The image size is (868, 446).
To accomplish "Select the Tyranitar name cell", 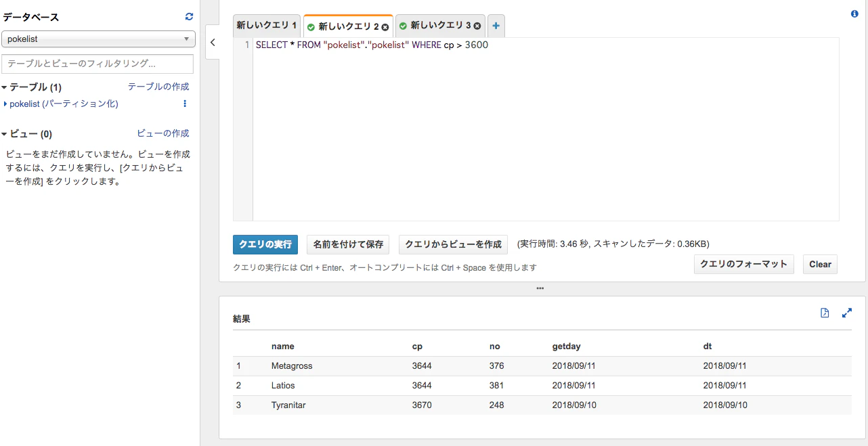I will 290,405.
